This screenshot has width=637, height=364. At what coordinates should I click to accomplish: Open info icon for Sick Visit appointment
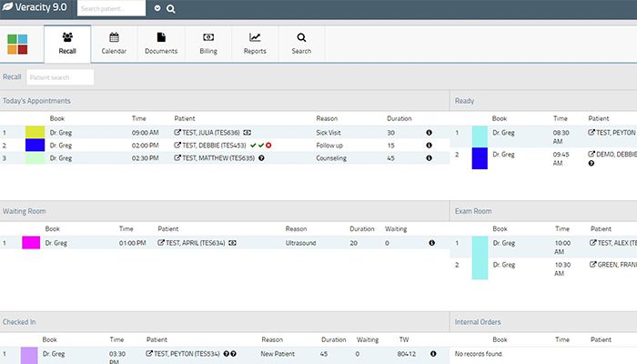pos(429,133)
